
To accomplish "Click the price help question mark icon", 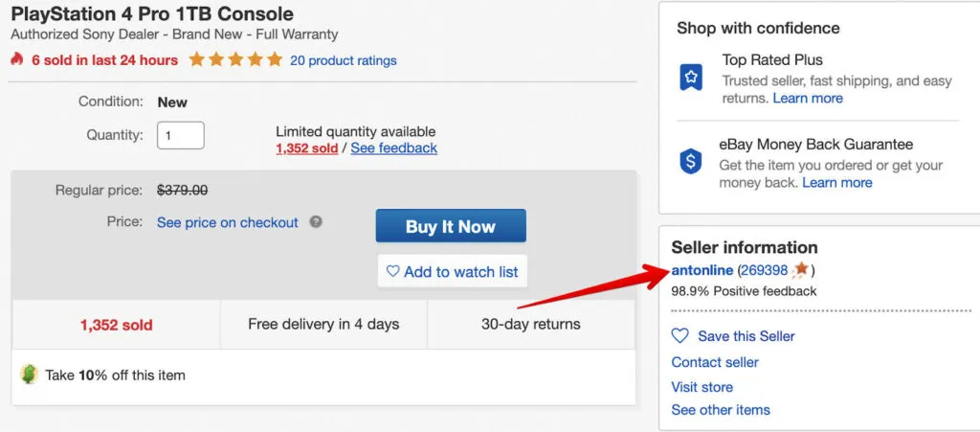I will tap(316, 221).
